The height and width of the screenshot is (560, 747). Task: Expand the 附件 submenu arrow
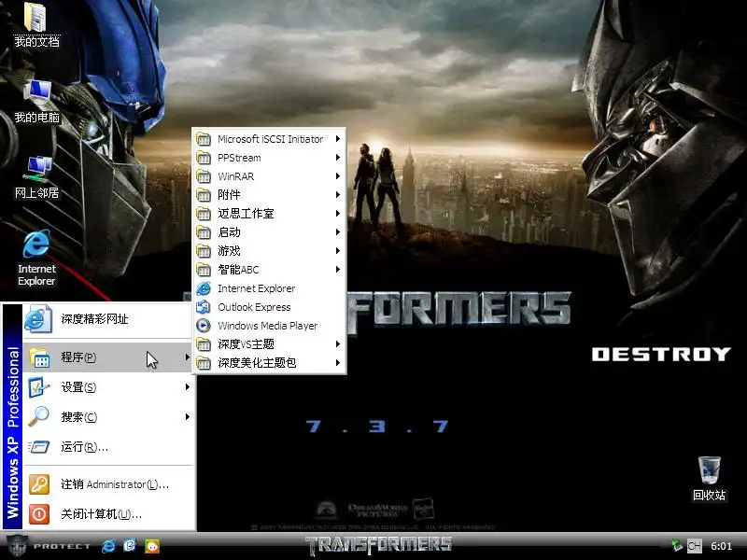coord(338,195)
